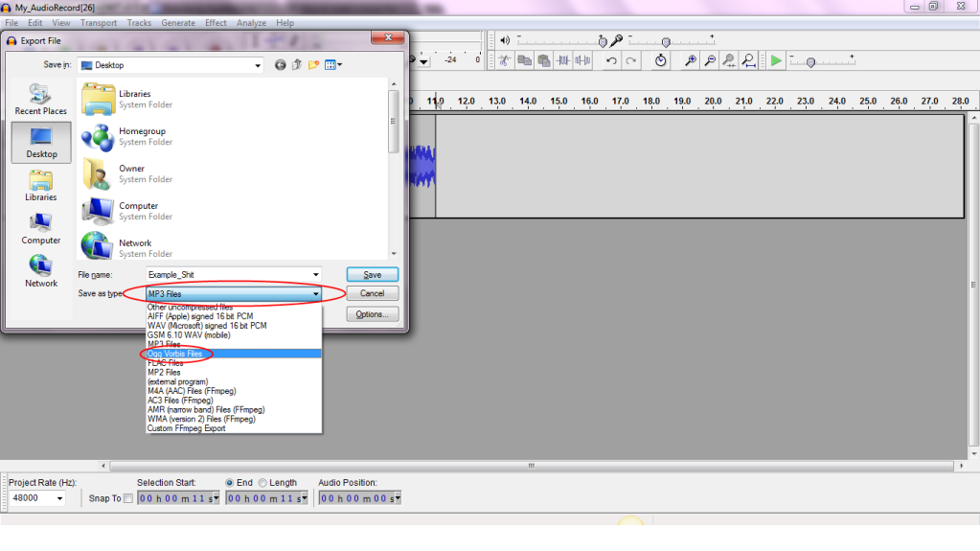Toggle the Snap To checkbox
The width and height of the screenshot is (980, 551).
(x=128, y=498)
